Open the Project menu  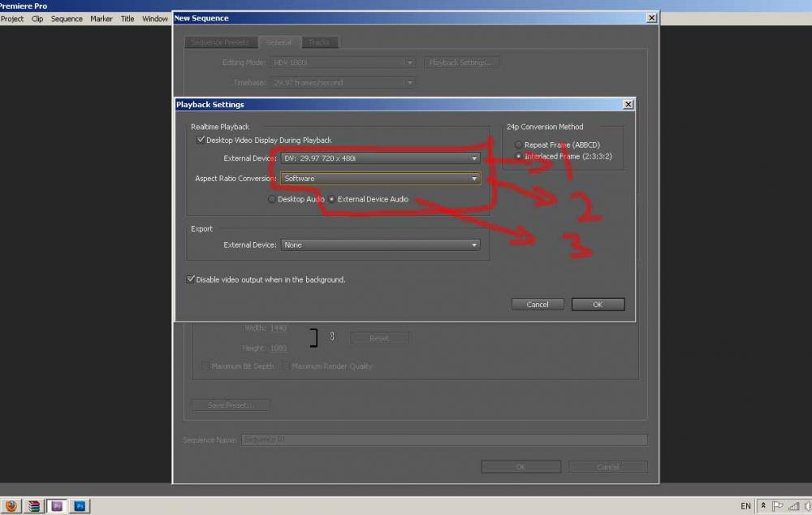point(12,19)
